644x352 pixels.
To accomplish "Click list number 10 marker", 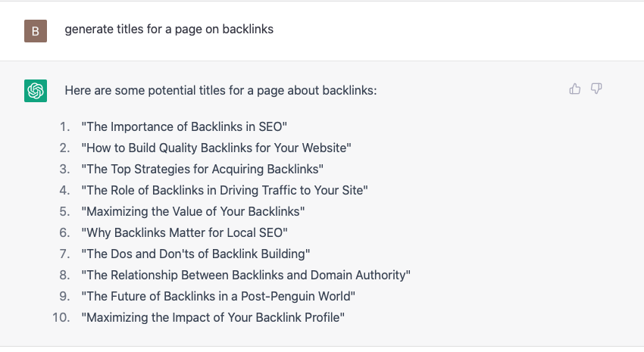I will 61,317.
